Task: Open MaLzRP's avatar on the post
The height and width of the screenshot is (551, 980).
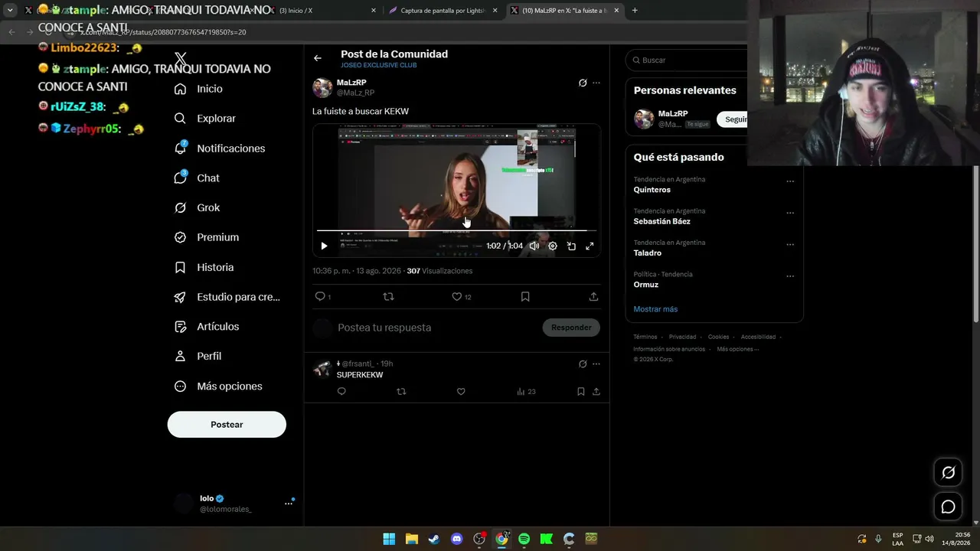Action: (x=322, y=87)
